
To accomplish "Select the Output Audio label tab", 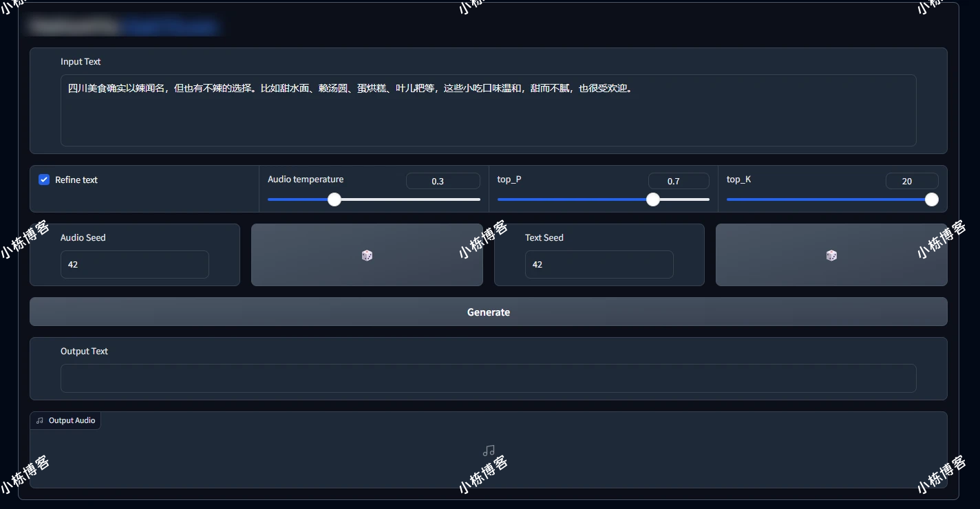I will 65,420.
